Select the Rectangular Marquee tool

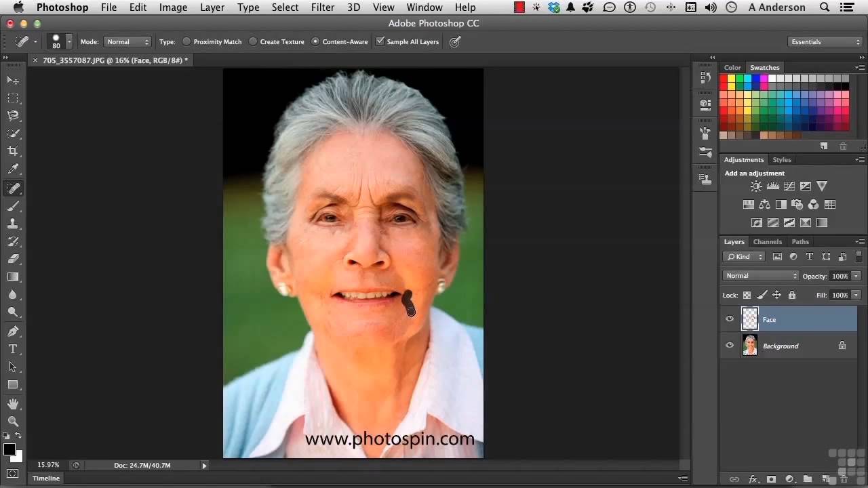tap(13, 98)
